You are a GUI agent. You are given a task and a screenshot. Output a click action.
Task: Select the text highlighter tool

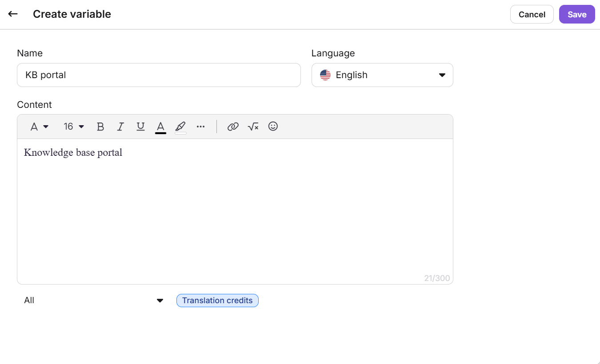180,127
